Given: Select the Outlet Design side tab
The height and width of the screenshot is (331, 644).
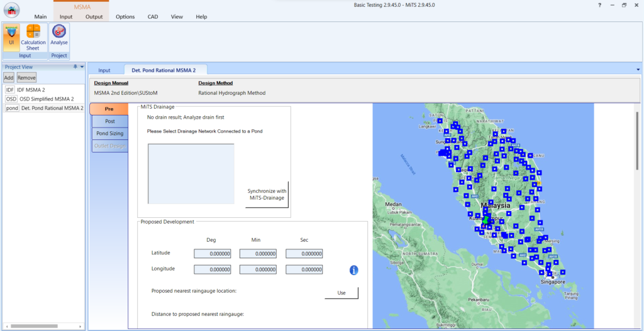Looking at the screenshot, I should 110,146.
